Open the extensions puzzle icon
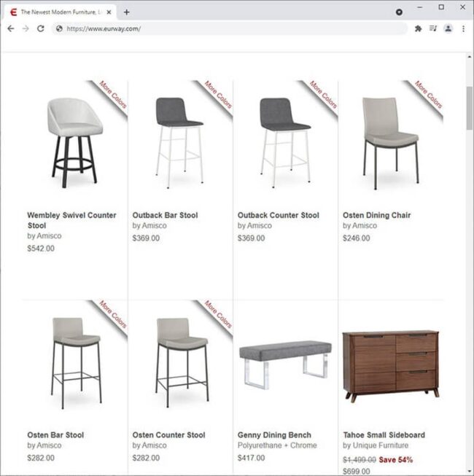Image resolution: width=474 pixels, height=476 pixels. (418, 28)
